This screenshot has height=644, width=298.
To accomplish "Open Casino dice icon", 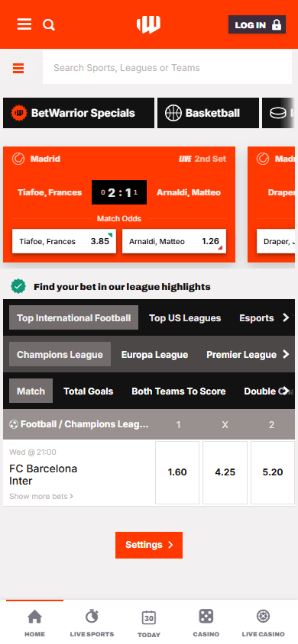I will click(x=206, y=616).
